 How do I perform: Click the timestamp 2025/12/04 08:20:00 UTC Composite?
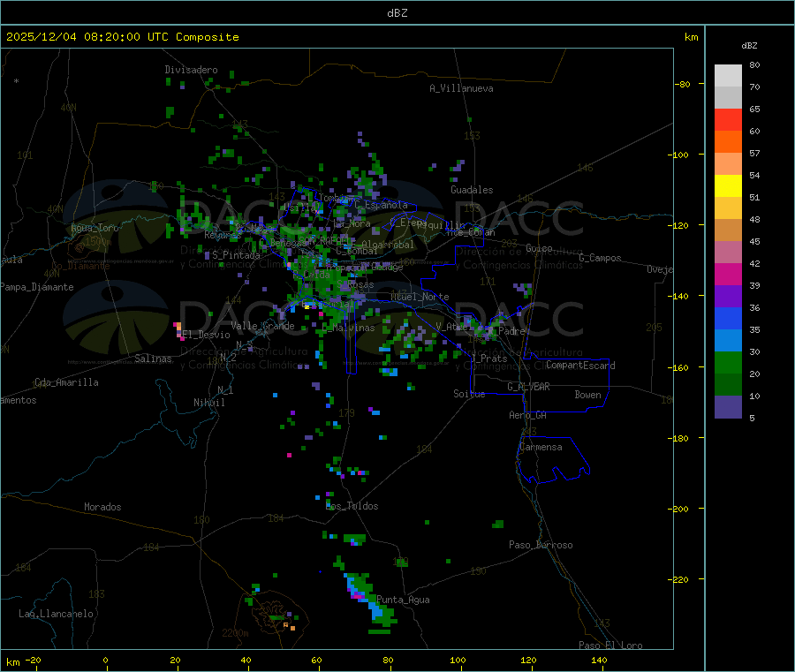tap(123, 37)
